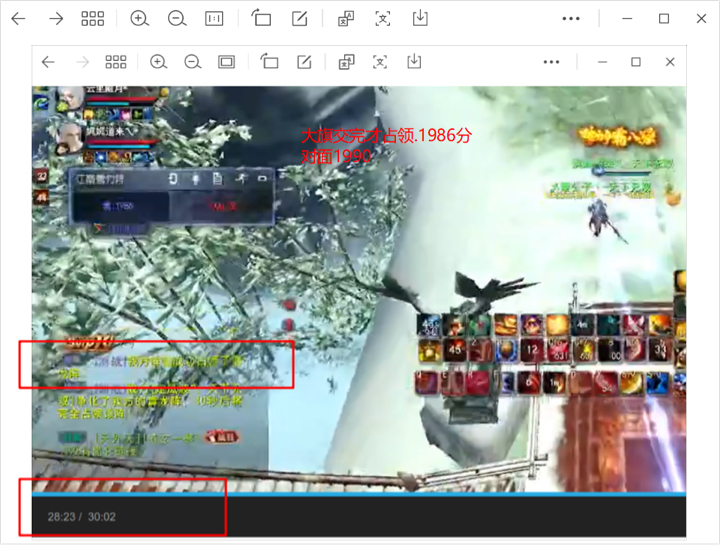Click the flying character near top right

click(604, 219)
